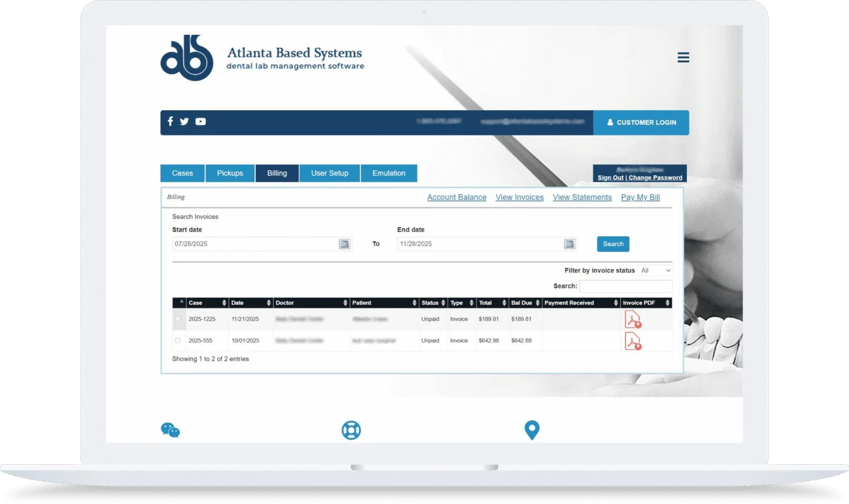Viewport: 849px width, 504px height.
Task: Sort table by Patient column
Action: coord(384,303)
